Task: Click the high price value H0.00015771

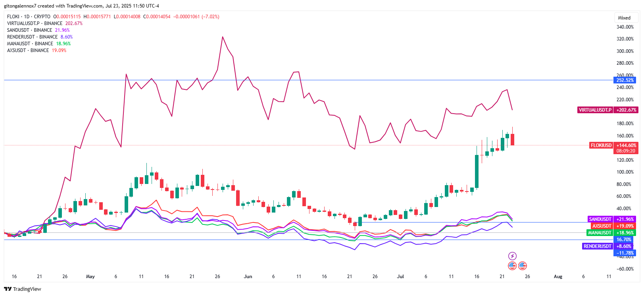Action: point(97,17)
